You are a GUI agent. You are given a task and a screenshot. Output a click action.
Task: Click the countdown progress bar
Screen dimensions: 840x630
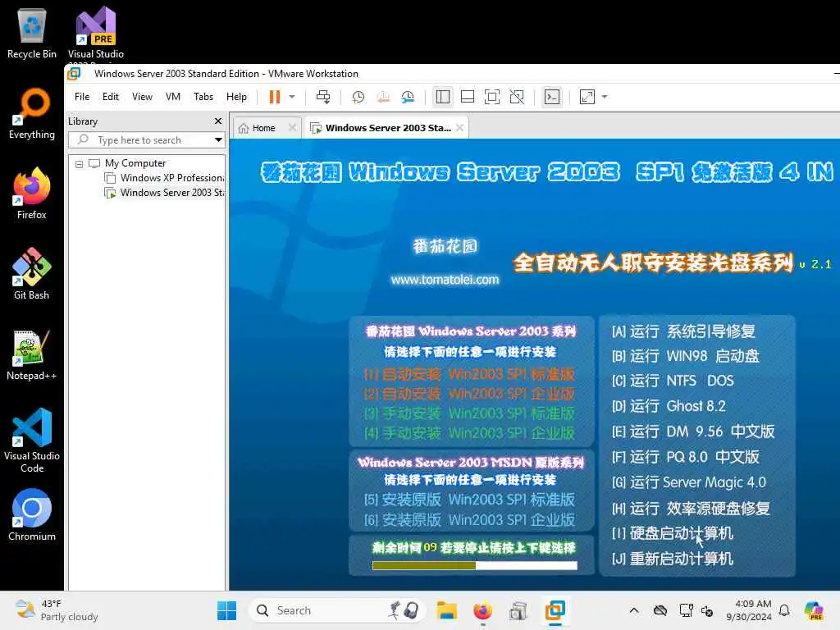click(x=475, y=565)
